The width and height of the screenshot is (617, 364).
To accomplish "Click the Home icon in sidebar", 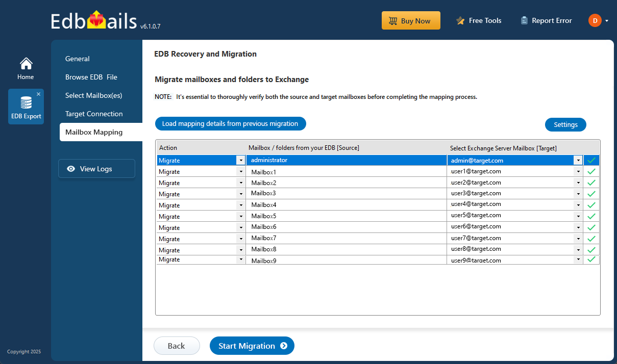I will click(x=26, y=64).
